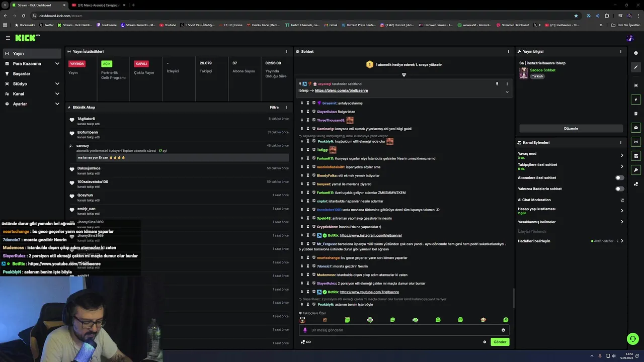Click the lightning bolt icon in the right sidebar
Image resolution: width=644 pixels, height=362 pixels.
click(636, 100)
